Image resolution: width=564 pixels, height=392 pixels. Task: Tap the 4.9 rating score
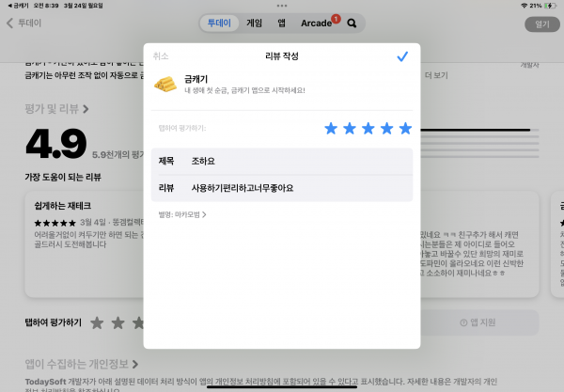[x=56, y=144]
